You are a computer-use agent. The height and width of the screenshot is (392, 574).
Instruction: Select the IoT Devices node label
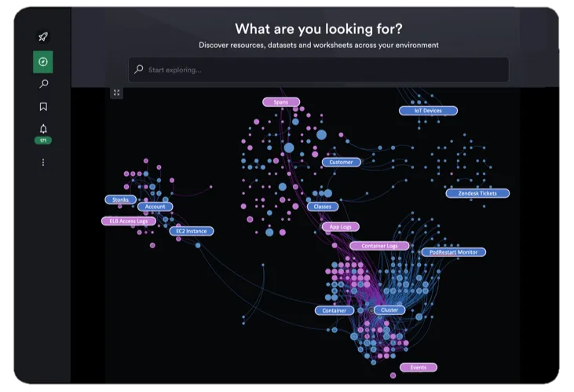point(428,111)
